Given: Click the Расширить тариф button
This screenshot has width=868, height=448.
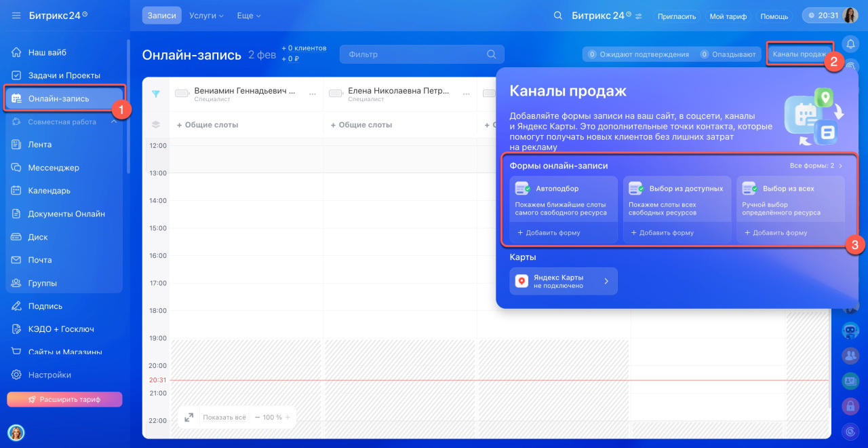Looking at the screenshot, I should (x=64, y=400).
